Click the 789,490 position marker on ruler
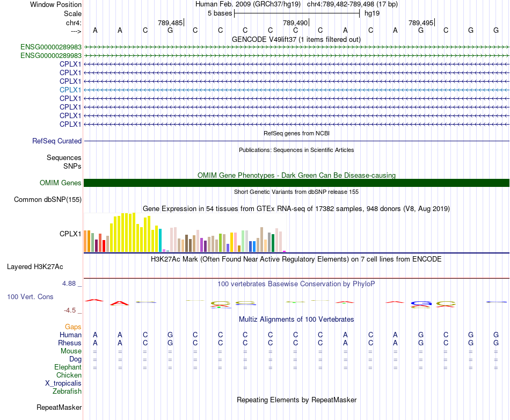510x420 pixels. 296,23
